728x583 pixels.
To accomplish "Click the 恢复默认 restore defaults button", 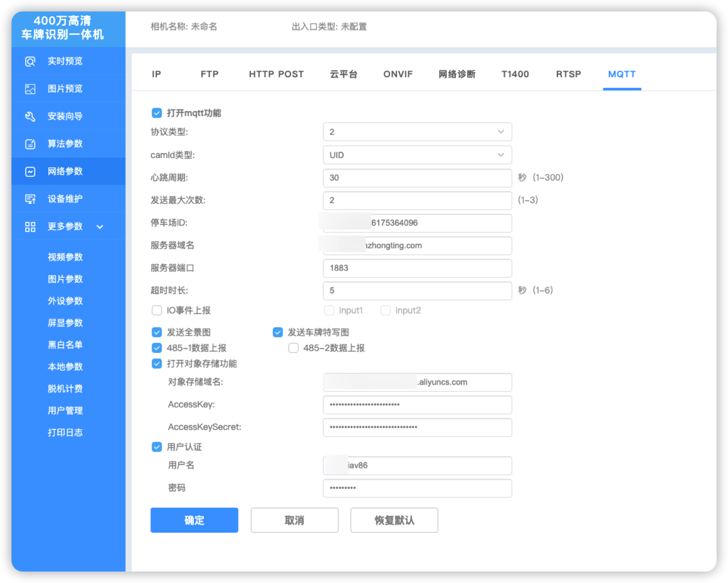I will [x=394, y=520].
